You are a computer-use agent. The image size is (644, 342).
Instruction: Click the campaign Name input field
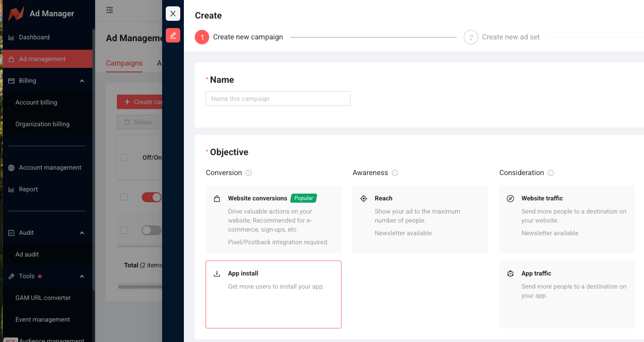click(278, 99)
